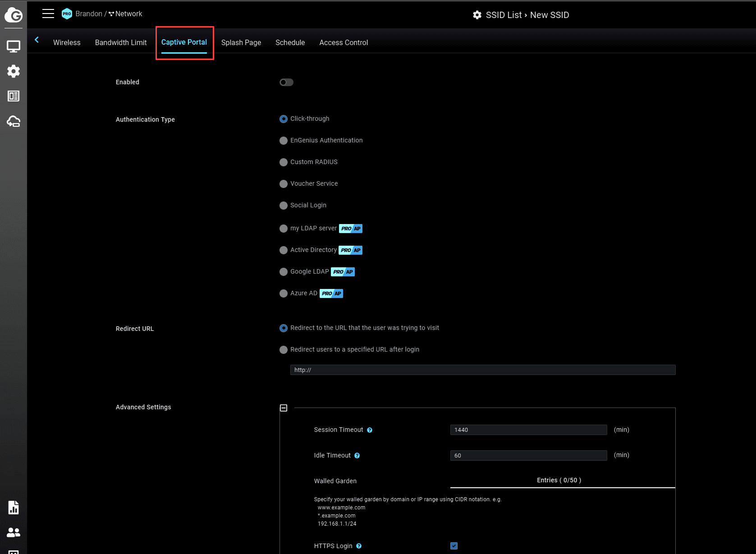This screenshot has width=756, height=554.
Task: Go back using the blue chevron arrow
Action: (37, 40)
